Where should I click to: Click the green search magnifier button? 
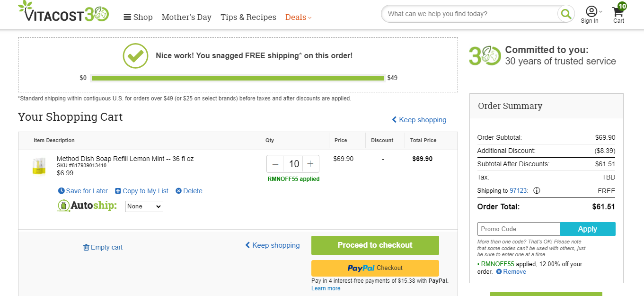click(565, 14)
